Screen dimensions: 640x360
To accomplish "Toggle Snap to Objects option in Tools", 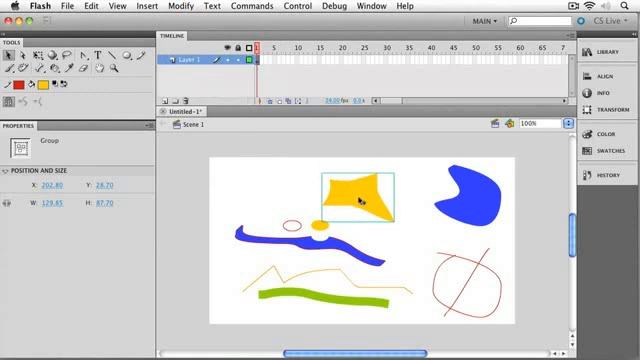I will (9, 102).
